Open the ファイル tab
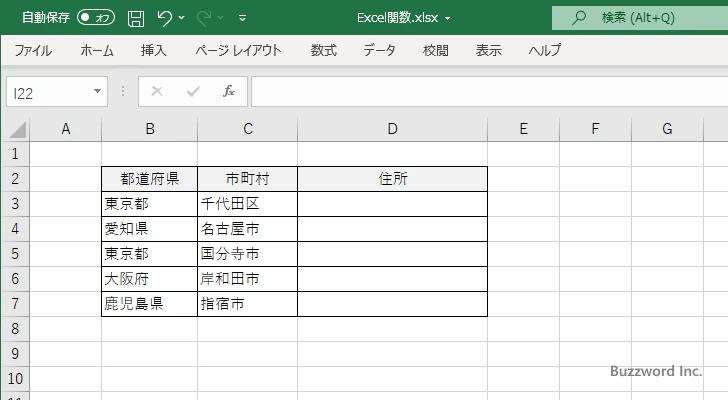728x400 pixels. [33, 50]
